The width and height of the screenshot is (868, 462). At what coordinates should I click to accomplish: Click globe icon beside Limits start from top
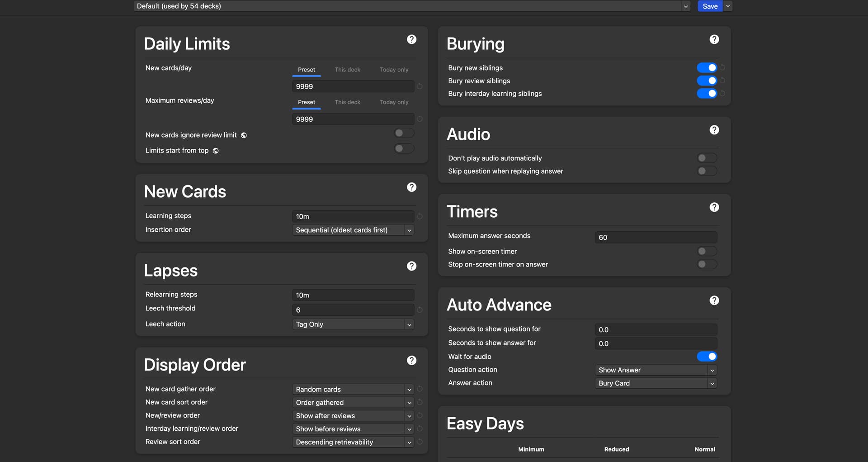tap(216, 151)
